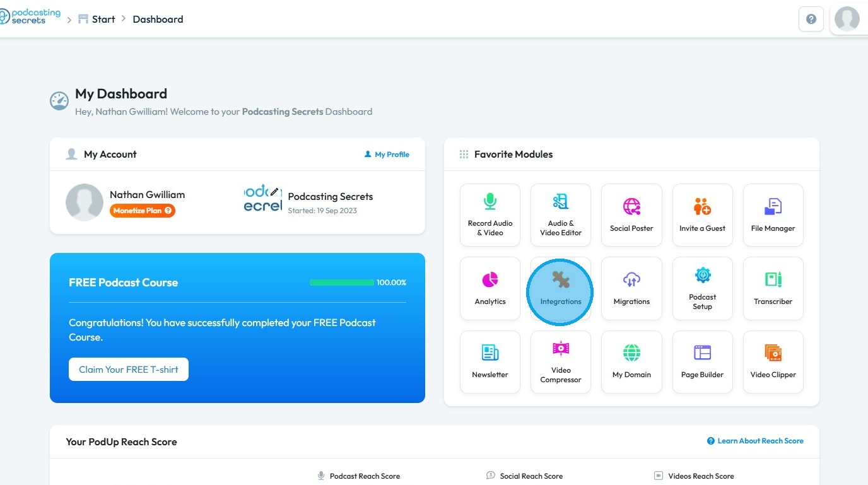This screenshot has height=485, width=868.
Task: Click the Your PodUp Reach Score heading
Action: pyautogui.click(x=122, y=441)
